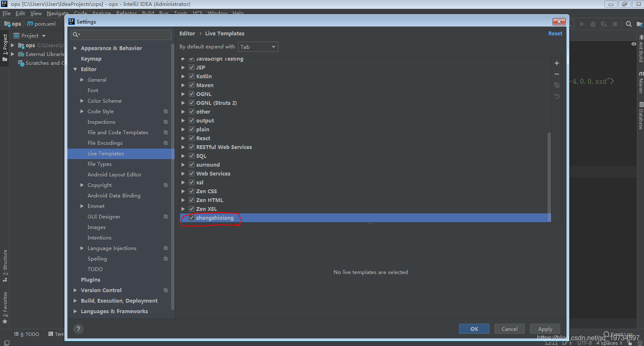This screenshot has height=346, width=644.
Task: Open the Navigate menu
Action: [58, 13]
